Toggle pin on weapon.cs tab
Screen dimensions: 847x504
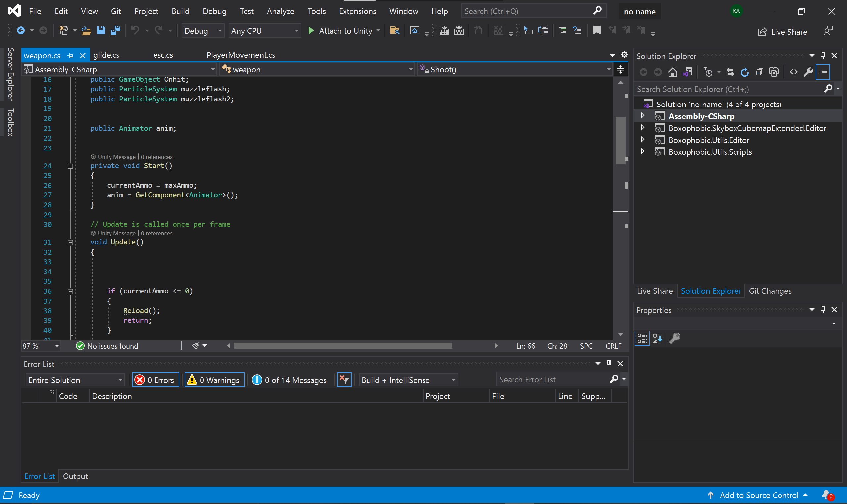click(70, 55)
